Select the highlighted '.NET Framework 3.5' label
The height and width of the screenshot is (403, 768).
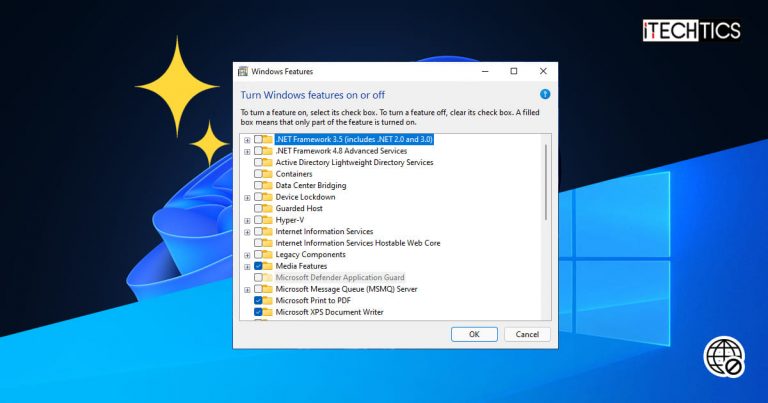[x=354, y=140]
